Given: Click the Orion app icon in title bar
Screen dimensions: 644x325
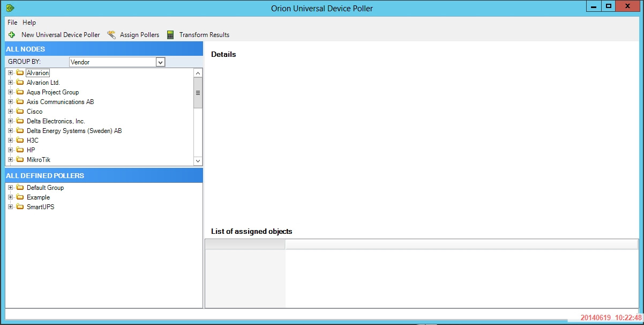Looking at the screenshot, I should point(10,8).
